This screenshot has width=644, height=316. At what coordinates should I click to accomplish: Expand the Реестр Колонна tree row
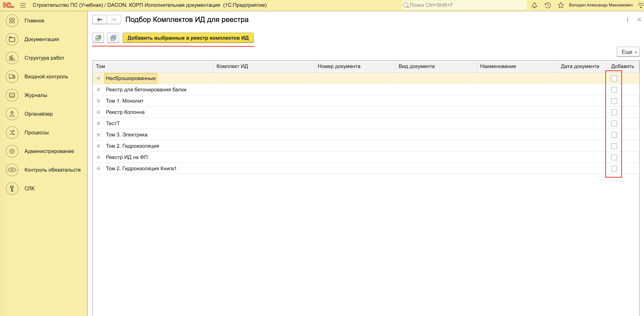[99, 112]
